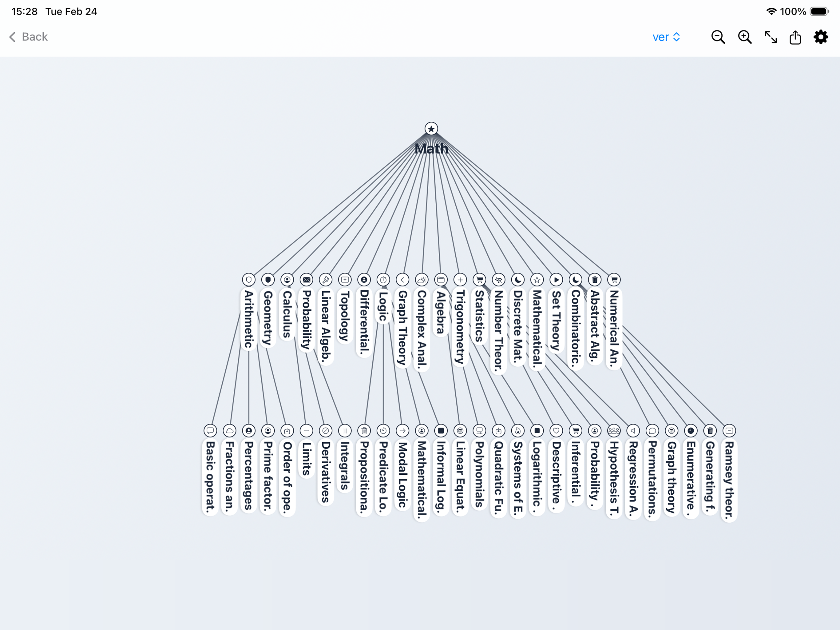Viewport: 840px width, 630px height.
Task: Click the star icon above Math
Action: pos(431,129)
